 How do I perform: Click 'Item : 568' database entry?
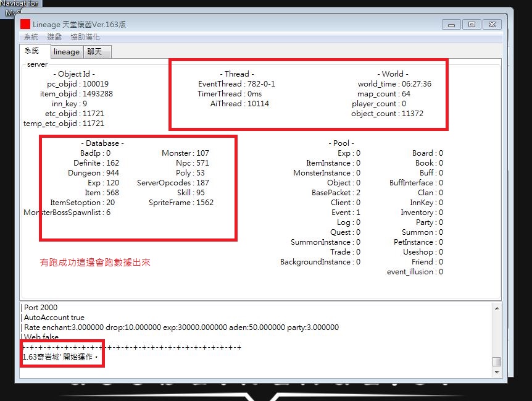point(102,193)
